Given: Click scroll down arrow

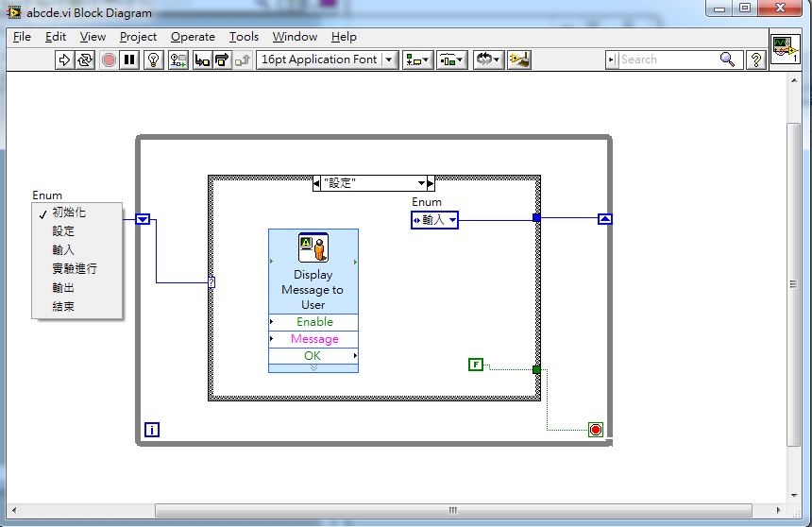Looking at the screenshot, I should tap(794, 496).
